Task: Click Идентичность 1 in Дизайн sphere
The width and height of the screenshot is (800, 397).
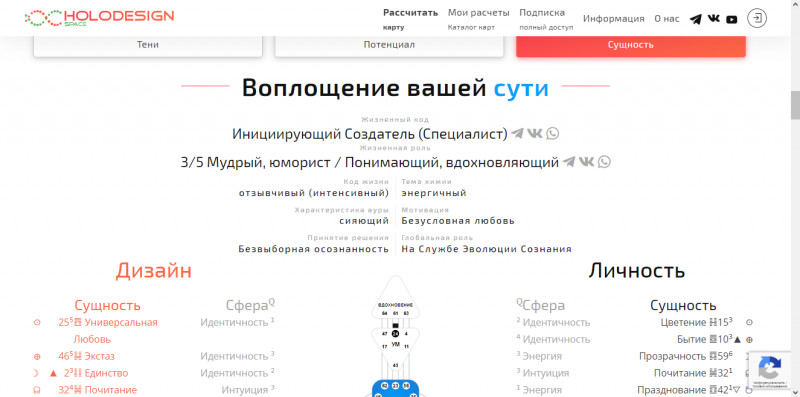Action: 237,322
